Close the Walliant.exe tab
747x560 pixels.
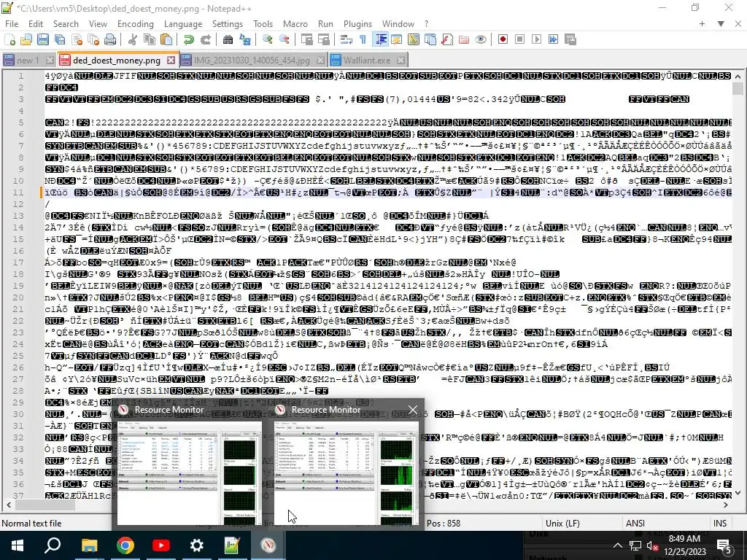tap(401, 61)
